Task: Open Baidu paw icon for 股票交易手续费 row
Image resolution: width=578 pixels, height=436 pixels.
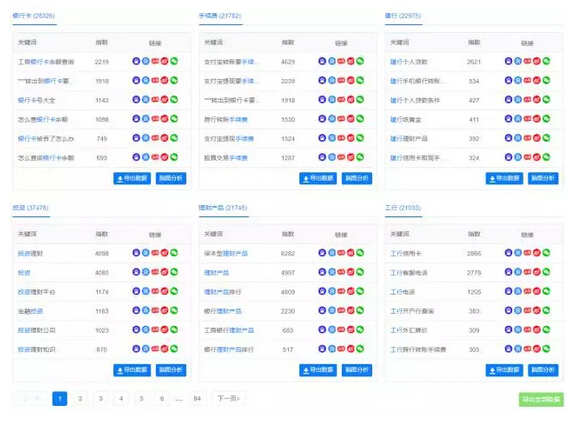Action: (322, 157)
